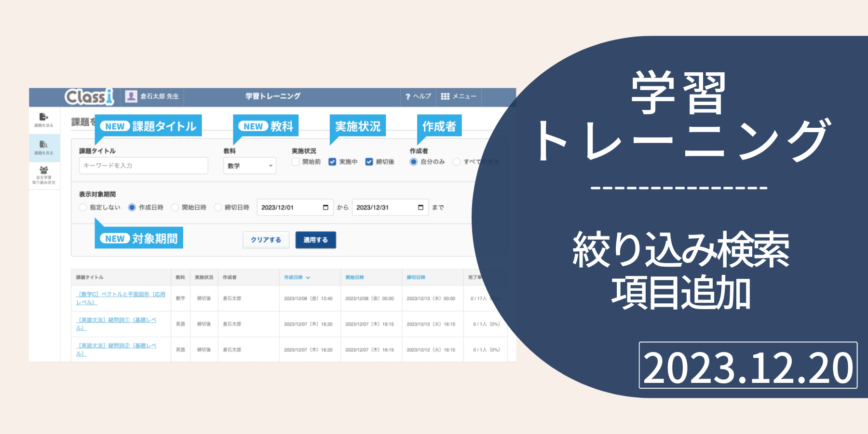Open the 教科 dropdown showing 数学
Image resolution: width=868 pixels, height=434 pixels.
(x=250, y=165)
